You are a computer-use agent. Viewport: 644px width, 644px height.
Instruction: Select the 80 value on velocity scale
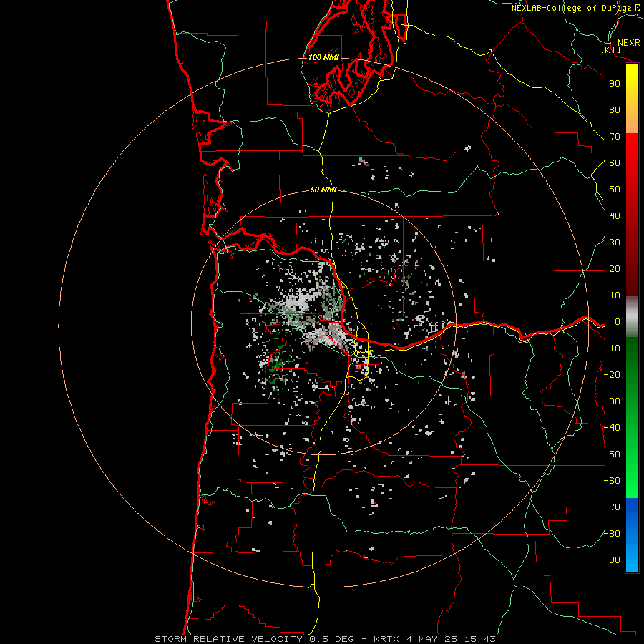tap(615, 110)
